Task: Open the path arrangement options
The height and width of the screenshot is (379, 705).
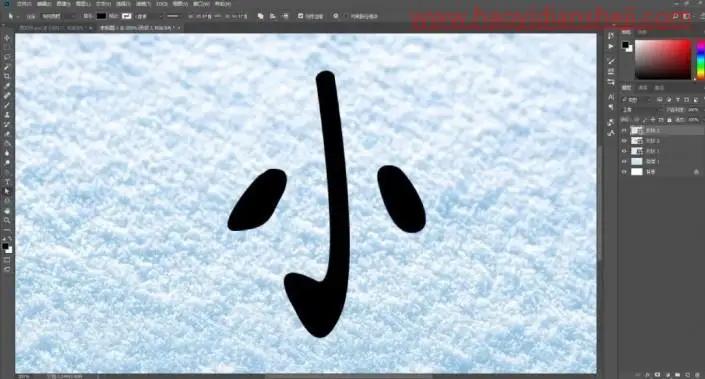Action: 285,16
